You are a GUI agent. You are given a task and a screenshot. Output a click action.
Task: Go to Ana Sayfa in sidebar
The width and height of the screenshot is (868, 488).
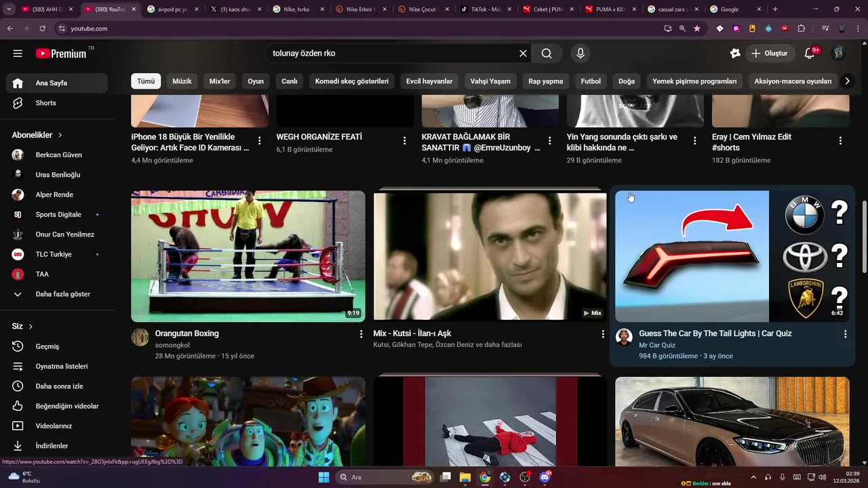pos(57,83)
